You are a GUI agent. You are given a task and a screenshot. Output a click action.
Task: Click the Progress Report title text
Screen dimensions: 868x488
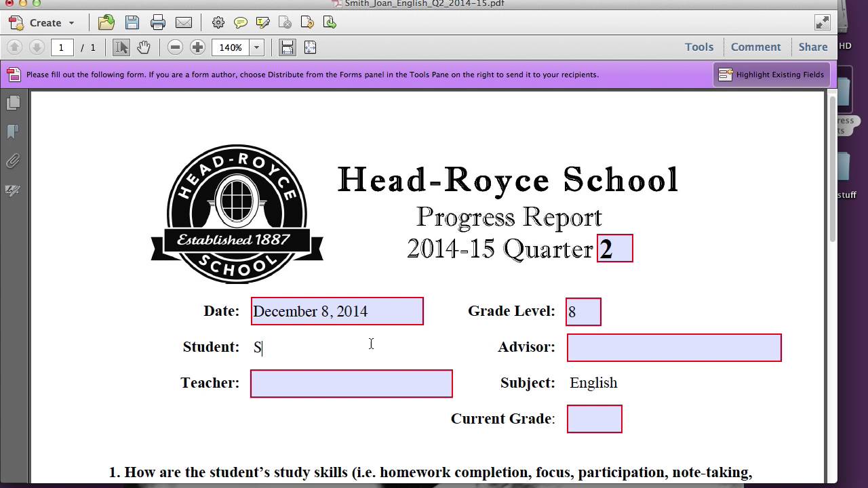point(509,217)
